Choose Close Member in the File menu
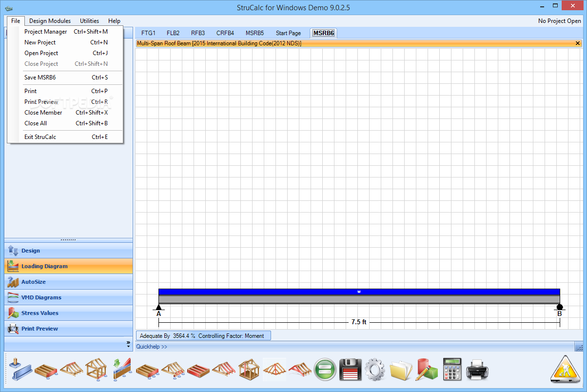This screenshot has height=392, width=587. pyautogui.click(x=65, y=113)
